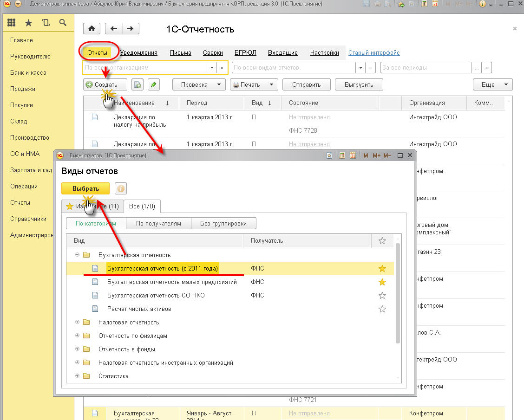Click the M memory button in dialog
This screenshot has height=420, width=524.
[366, 155]
